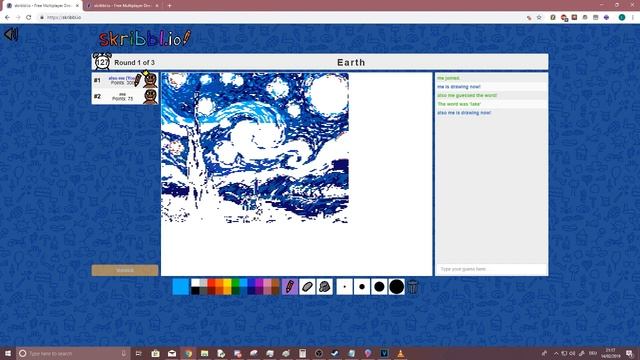Click the address bar URL
640x360 pixels.
click(x=64, y=18)
